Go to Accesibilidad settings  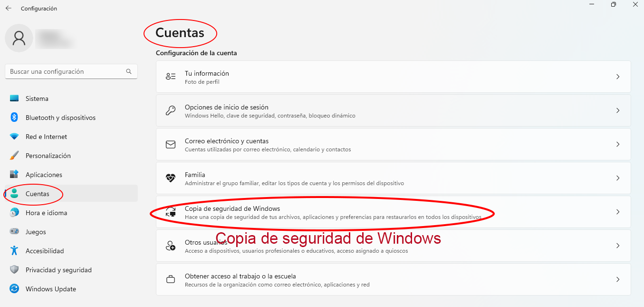tap(71, 251)
